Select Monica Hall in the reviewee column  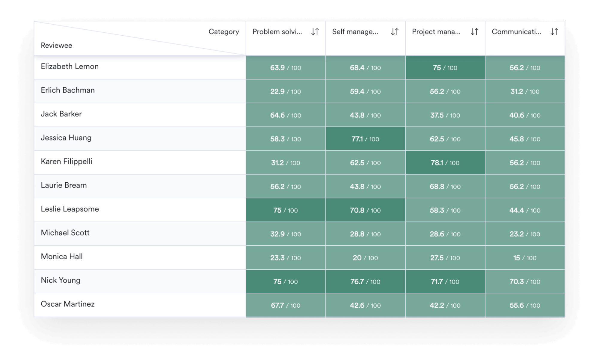tap(61, 256)
